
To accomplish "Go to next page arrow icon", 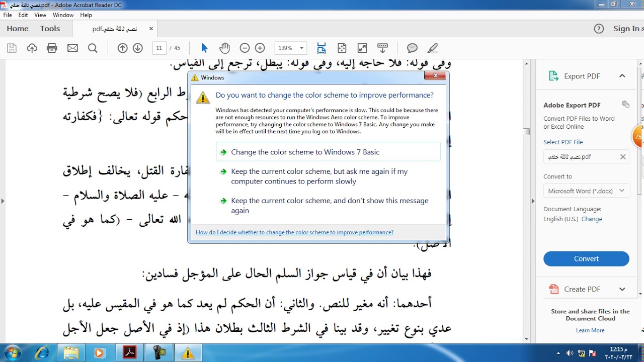I will (138, 48).
